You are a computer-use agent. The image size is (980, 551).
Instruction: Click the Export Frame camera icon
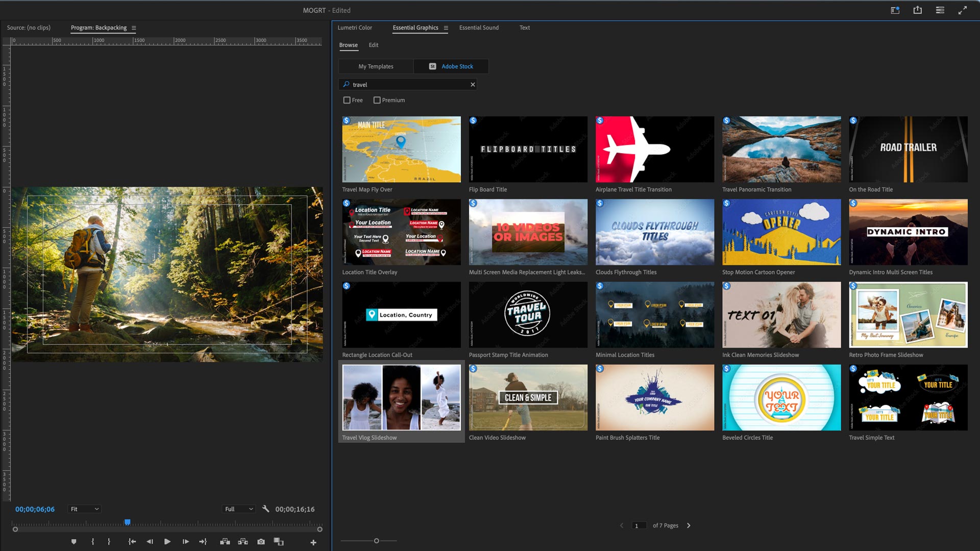(x=261, y=542)
